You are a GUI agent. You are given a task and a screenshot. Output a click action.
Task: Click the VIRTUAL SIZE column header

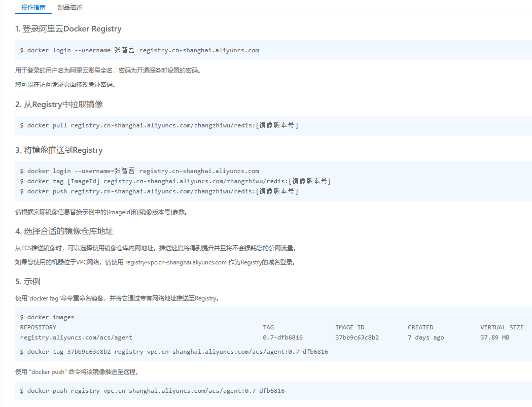pyautogui.click(x=502, y=327)
